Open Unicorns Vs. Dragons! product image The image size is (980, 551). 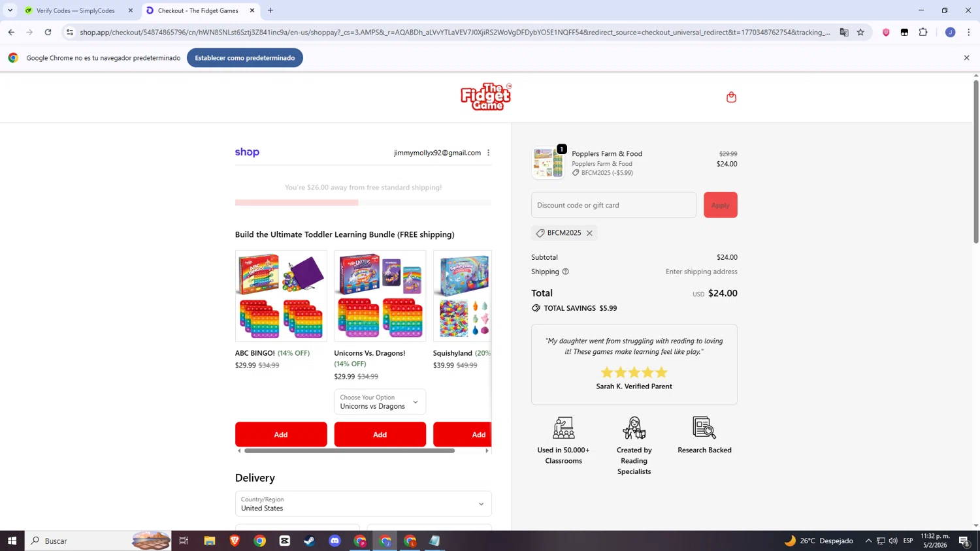pos(380,296)
